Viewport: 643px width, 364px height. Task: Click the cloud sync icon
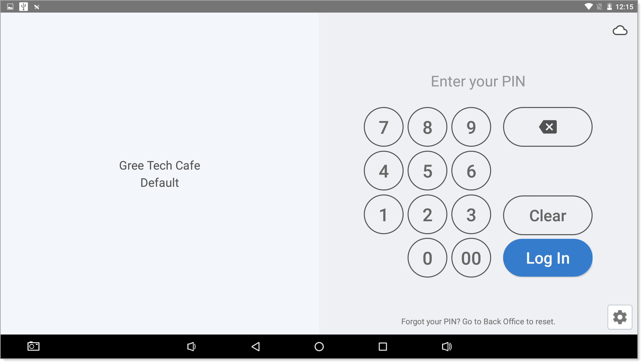click(x=620, y=30)
